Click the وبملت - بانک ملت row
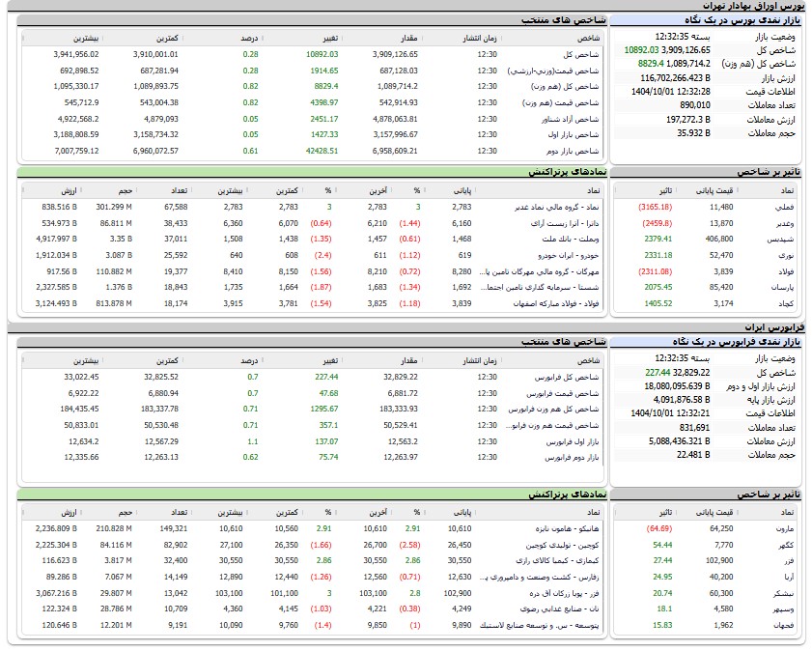This screenshot has height=651, width=812. pyautogui.click(x=563, y=239)
